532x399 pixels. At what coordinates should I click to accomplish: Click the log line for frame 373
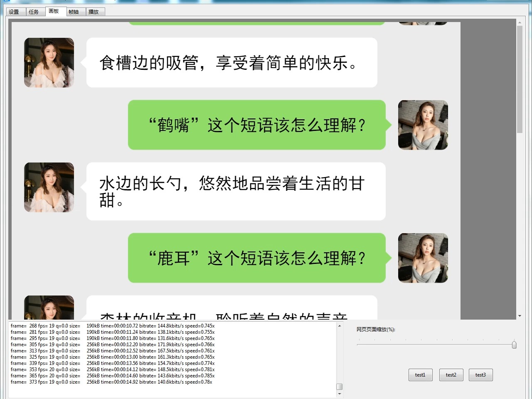(111, 382)
